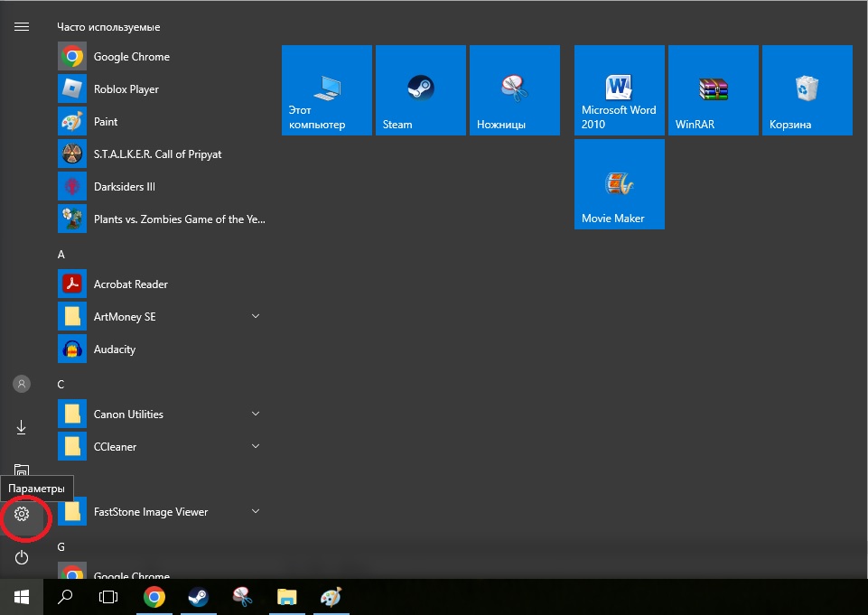Launch the Movie Maker tile
The image size is (868, 615).
pyautogui.click(x=620, y=184)
